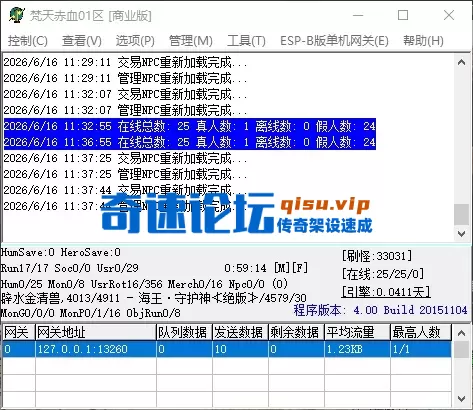Image resolution: width=473 pixels, height=410 pixels.
Task: Click the [在线:25/25/0] label
Action: pos(383,274)
